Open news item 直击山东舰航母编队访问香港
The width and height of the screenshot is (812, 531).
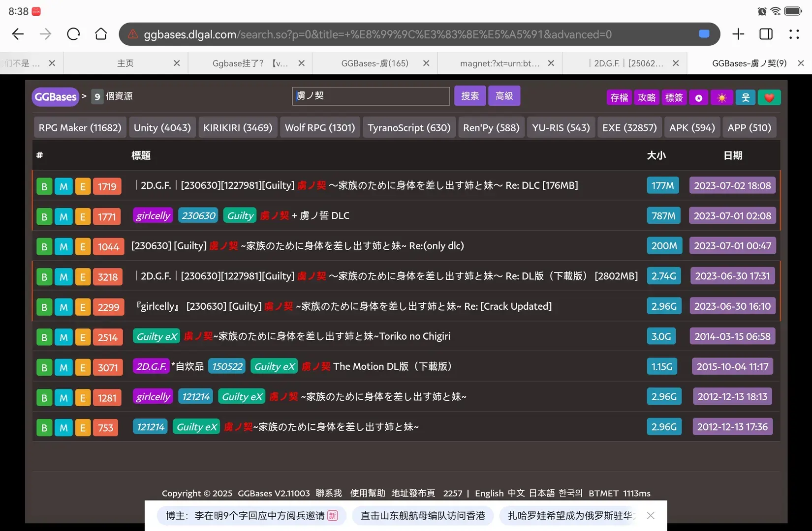pyautogui.click(x=423, y=515)
